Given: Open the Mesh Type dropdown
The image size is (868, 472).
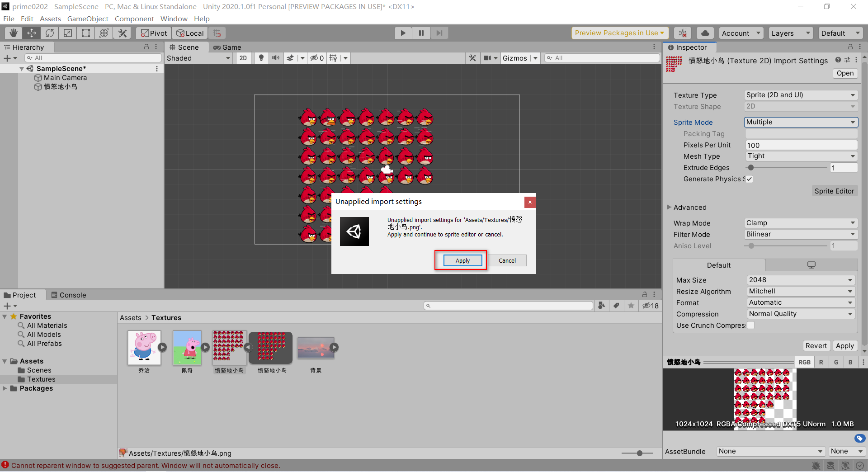Looking at the screenshot, I should (x=801, y=156).
